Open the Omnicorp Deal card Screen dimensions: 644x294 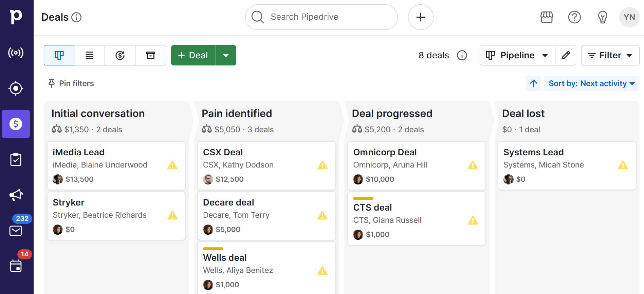click(417, 165)
